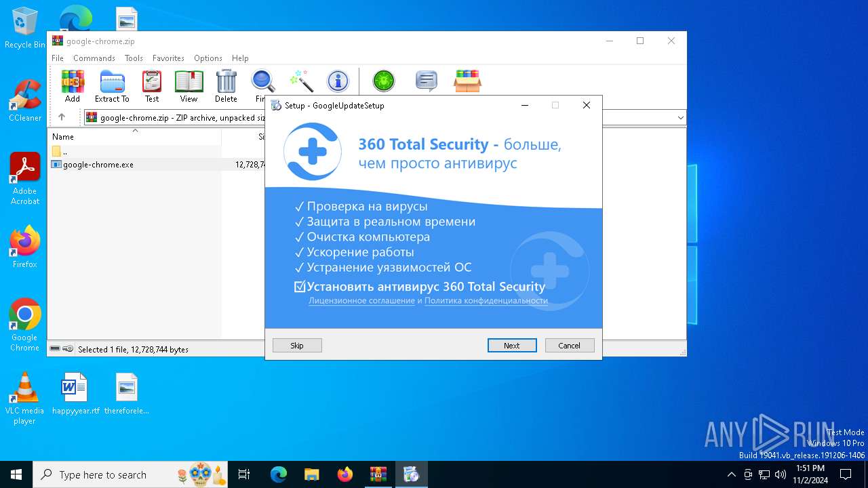The width and height of the screenshot is (868, 488).
Task: Open the Favorites menu
Action: tap(168, 58)
